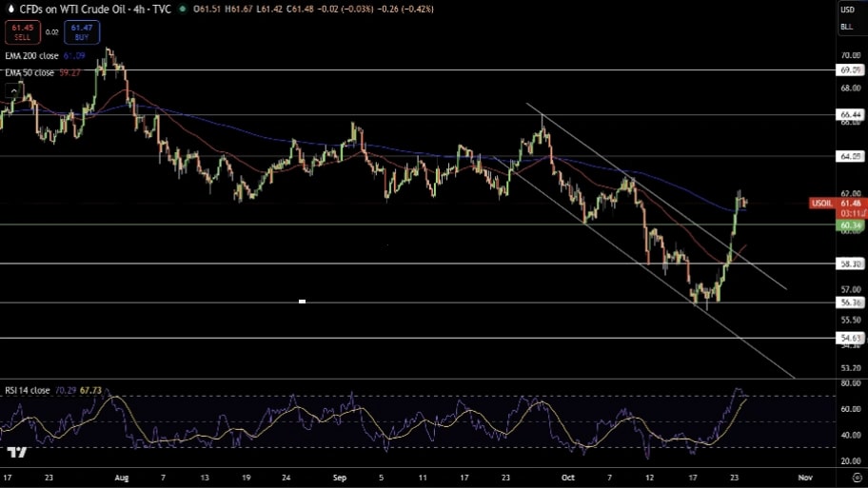Click the Oct label on the time axis

coord(567,476)
